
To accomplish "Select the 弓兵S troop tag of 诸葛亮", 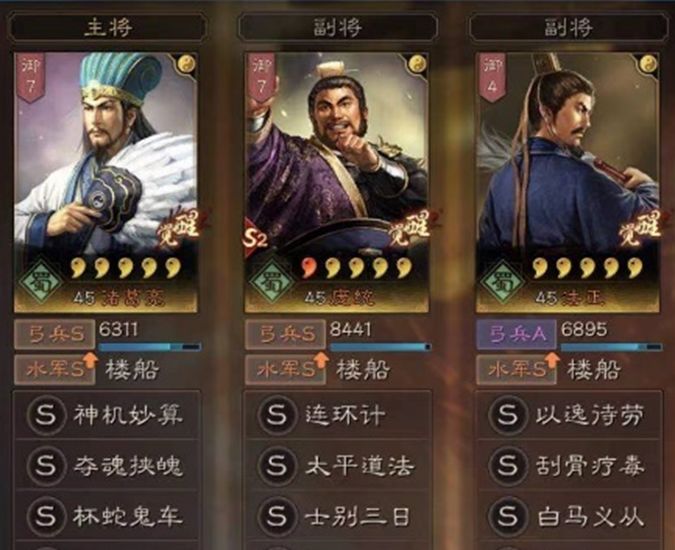I will point(55,334).
